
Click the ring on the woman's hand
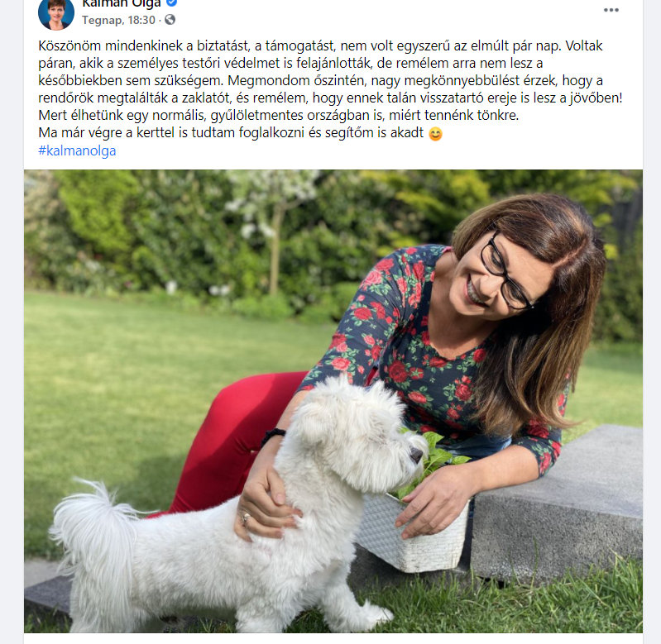coord(246,518)
